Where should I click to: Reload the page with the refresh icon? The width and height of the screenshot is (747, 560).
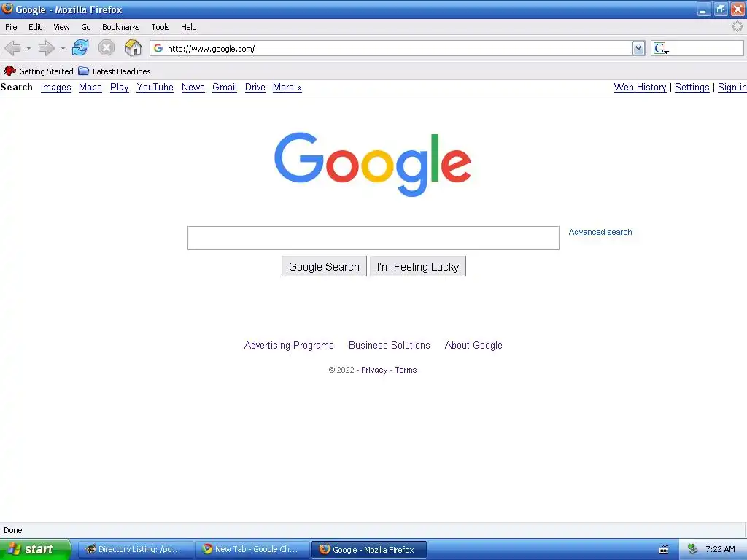(80, 47)
